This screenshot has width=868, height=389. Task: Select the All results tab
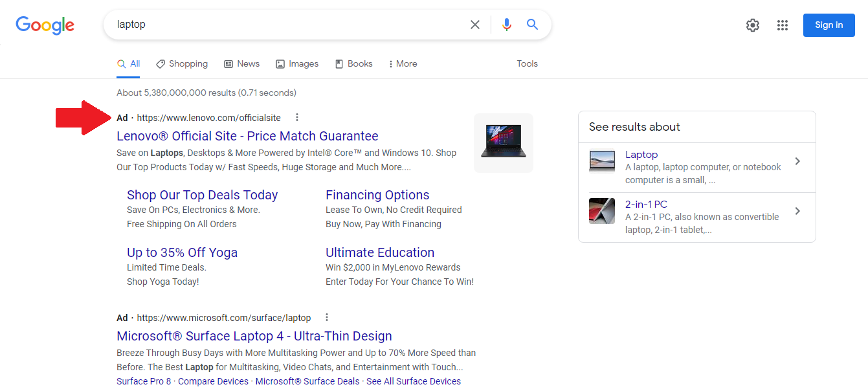(129, 64)
